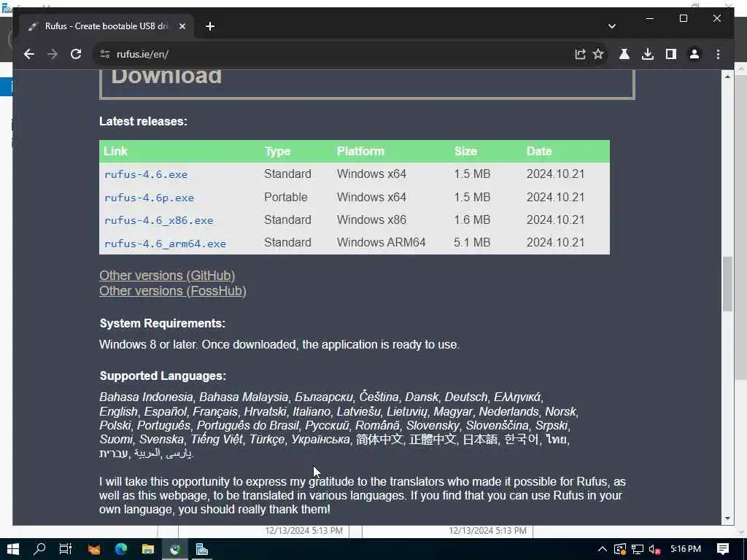The height and width of the screenshot is (560, 747).
Task: Open Task View on the taskbar
Action: (x=66, y=549)
